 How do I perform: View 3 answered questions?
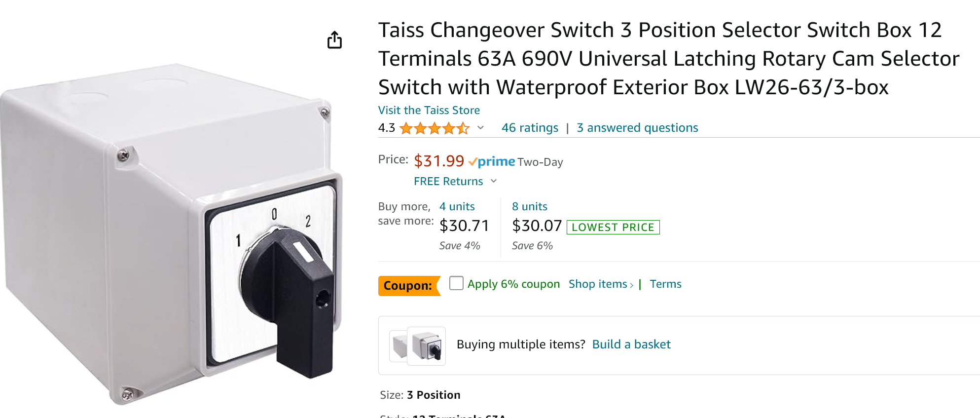[x=637, y=128]
